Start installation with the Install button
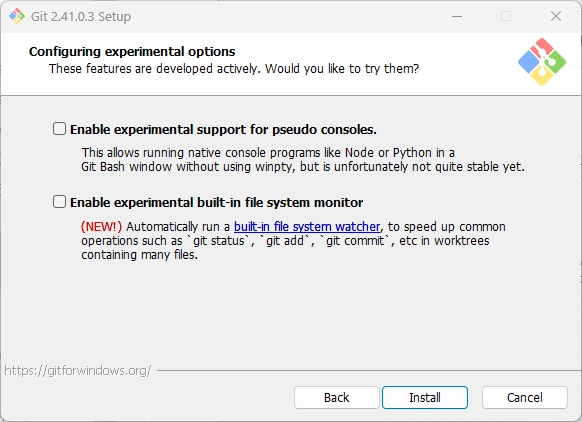The image size is (582, 422). pyautogui.click(x=425, y=398)
